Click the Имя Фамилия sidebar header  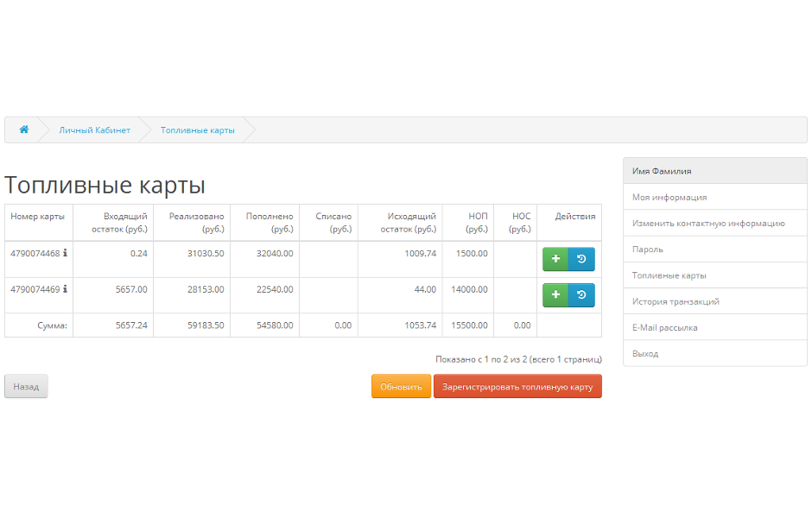(x=715, y=171)
